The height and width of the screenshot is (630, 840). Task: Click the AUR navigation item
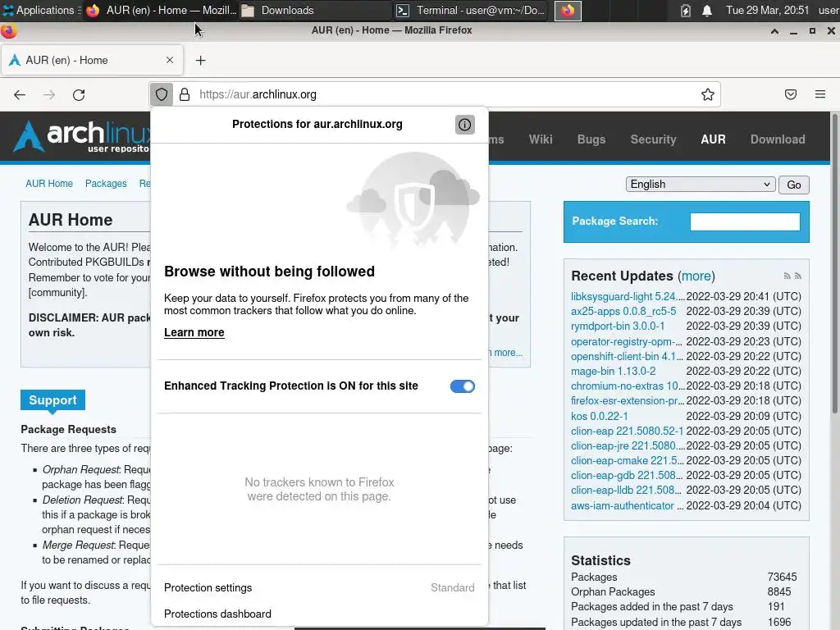click(713, 139)
